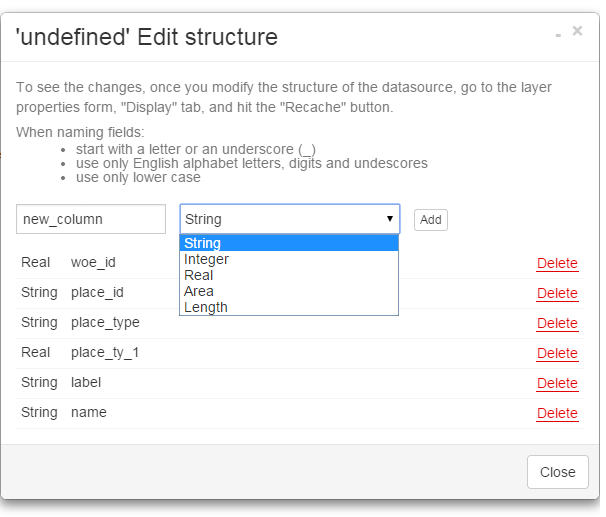Delete the woe_id field

click(557, 264)
